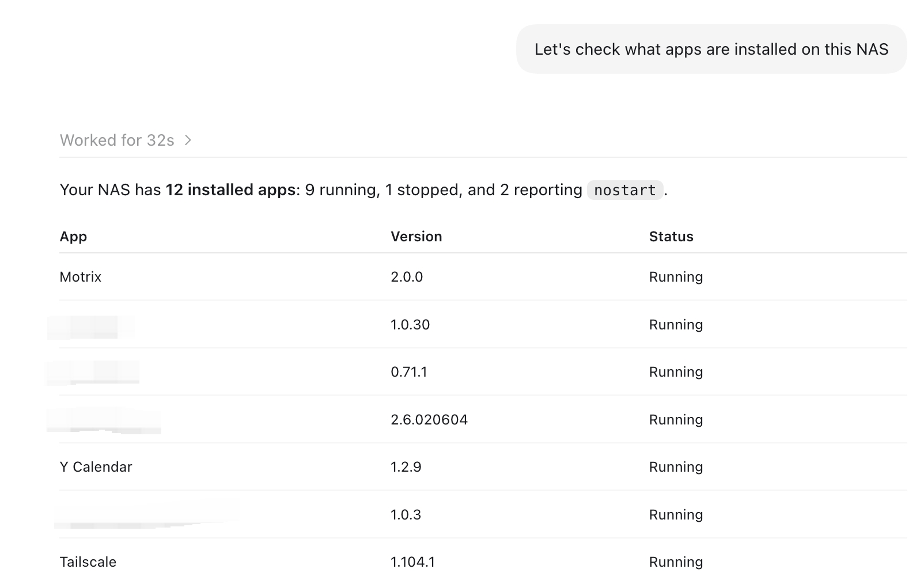Click Running status in the 1.0.3 row
Image resolution: width=924 pixels, height=584 pixels.
(676, 514)
